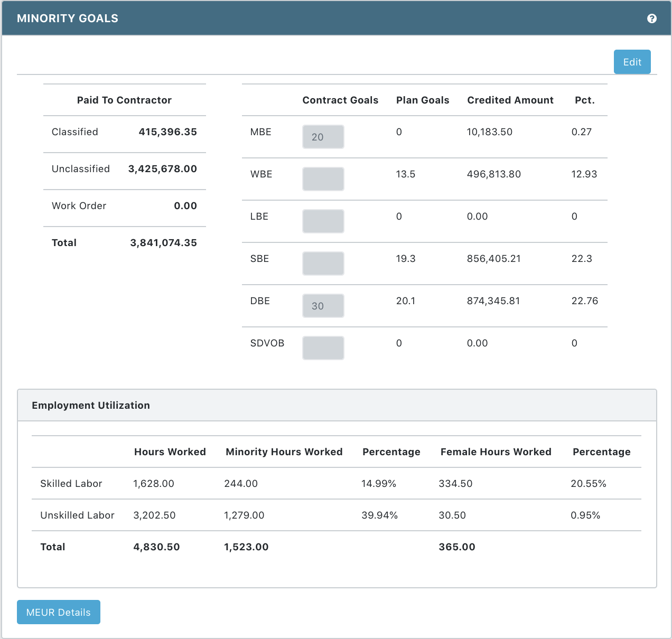This screenshot has width=672, height=639.
Task: Click total hours worked 4,830.50
Action: (x=156, y=547)
